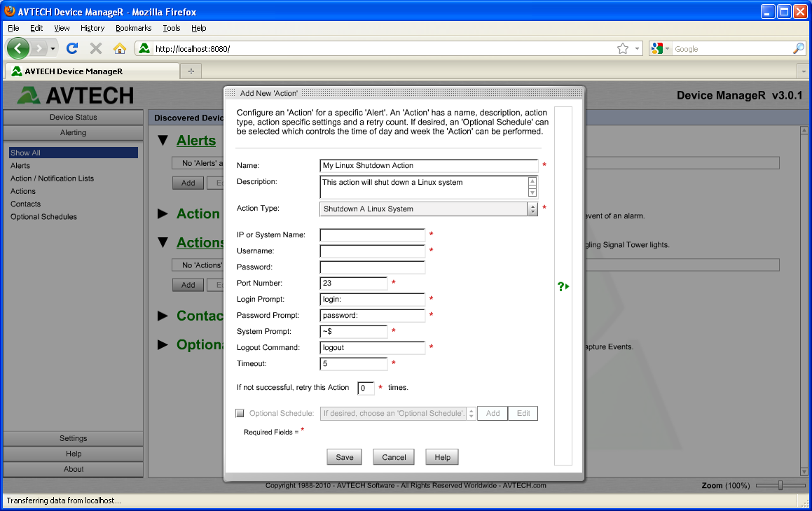Open the Alerting sidebar section

[73, 132]
